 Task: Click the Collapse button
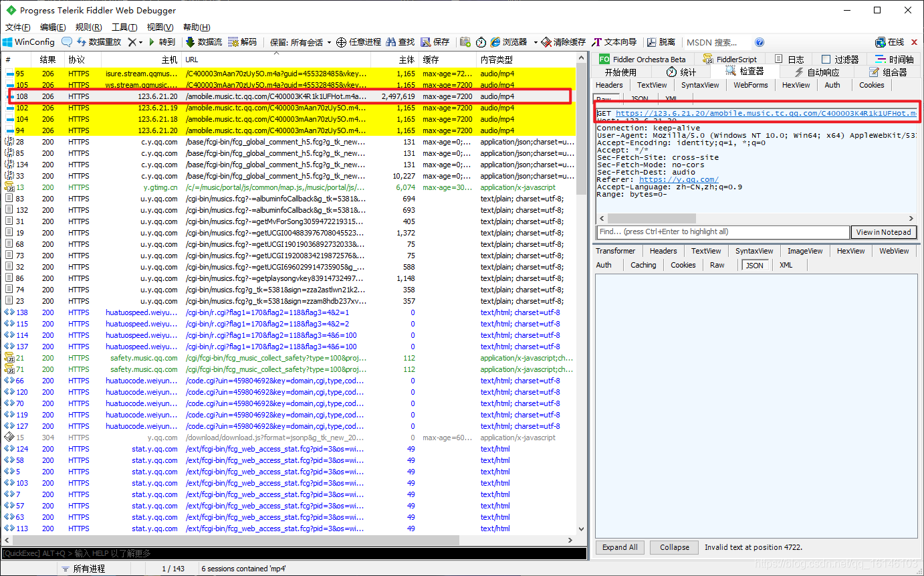click(x=674, y=547)
